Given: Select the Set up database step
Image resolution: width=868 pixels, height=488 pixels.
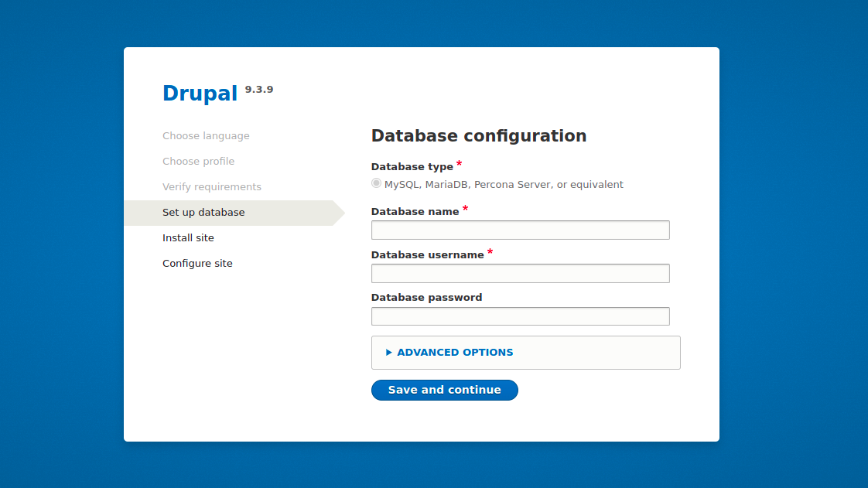Looking at the screenshot, I should click(x=203, y=213).
